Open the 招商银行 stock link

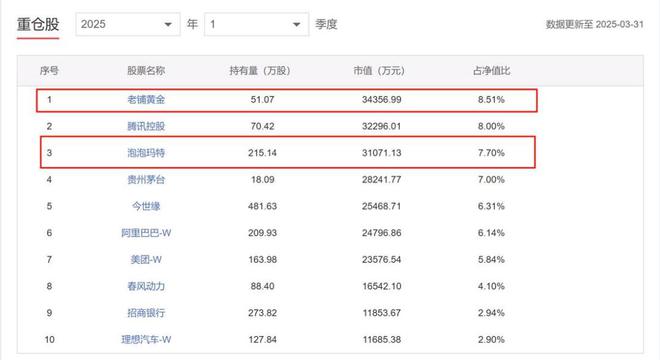click(146, 313)
